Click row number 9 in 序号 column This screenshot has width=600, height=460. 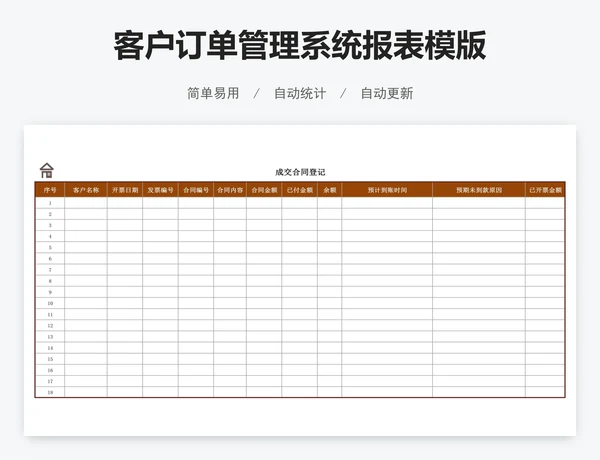(50, 292)
